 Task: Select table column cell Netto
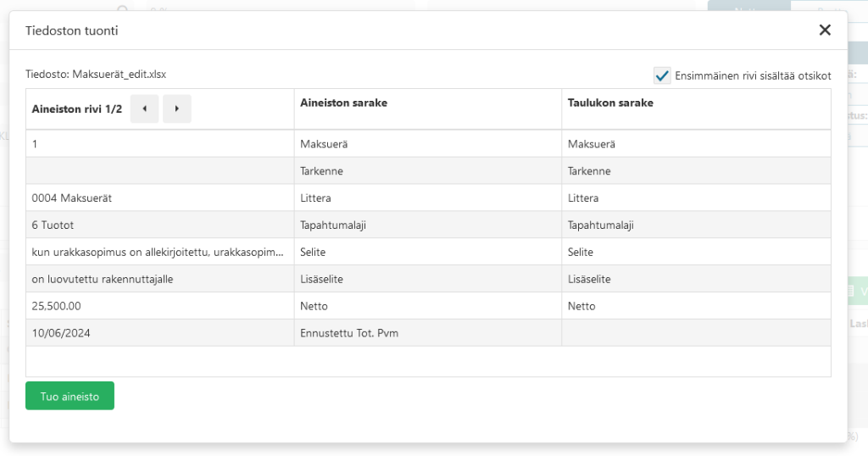tap(696, 307)
